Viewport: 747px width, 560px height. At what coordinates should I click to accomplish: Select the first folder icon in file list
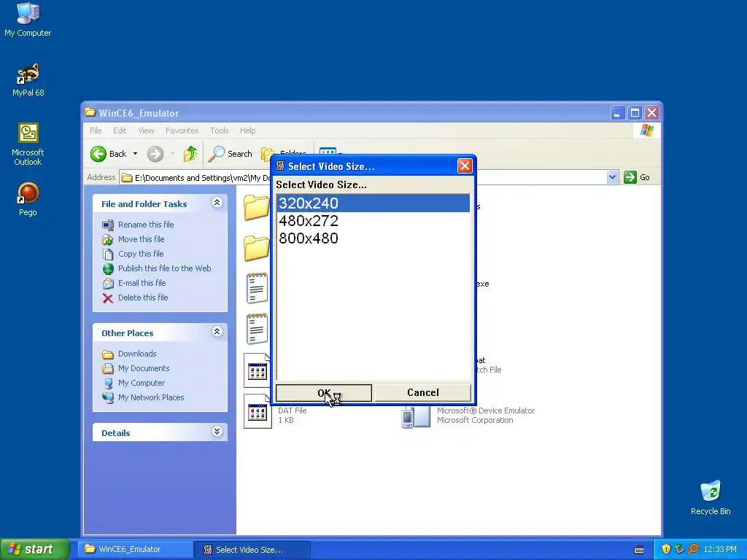click(256, 208)
